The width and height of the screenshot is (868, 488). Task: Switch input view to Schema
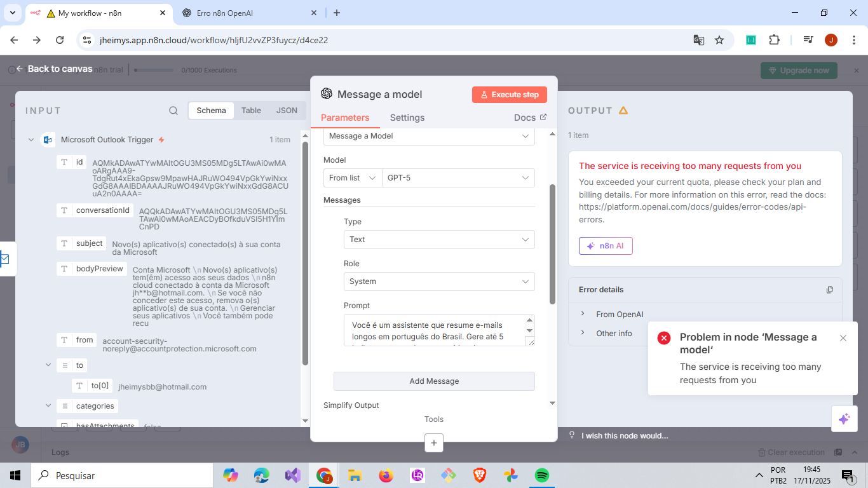[211, 111]
